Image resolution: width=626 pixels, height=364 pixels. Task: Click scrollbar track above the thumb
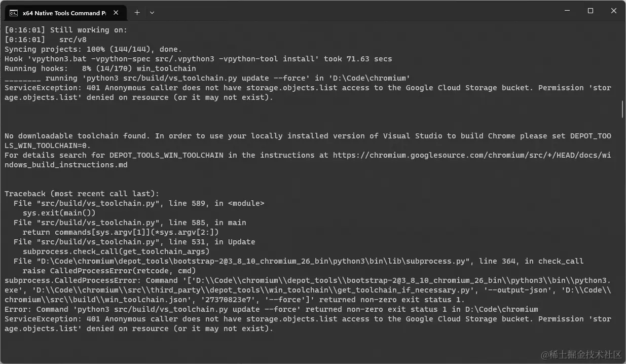tap(622, 61)
